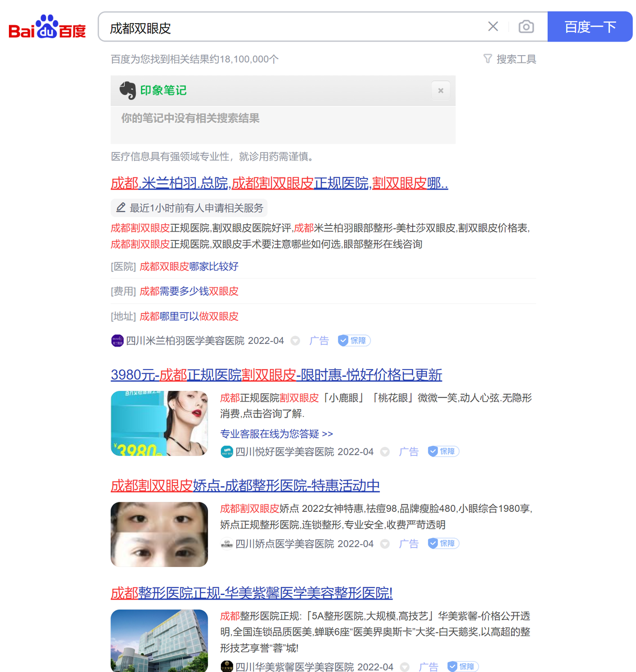The width and height of the screenshot is (636, 672).
Task: Click the 四川米兰柏羽医学美容医院 source name
Action: click(x=185, y=341)
